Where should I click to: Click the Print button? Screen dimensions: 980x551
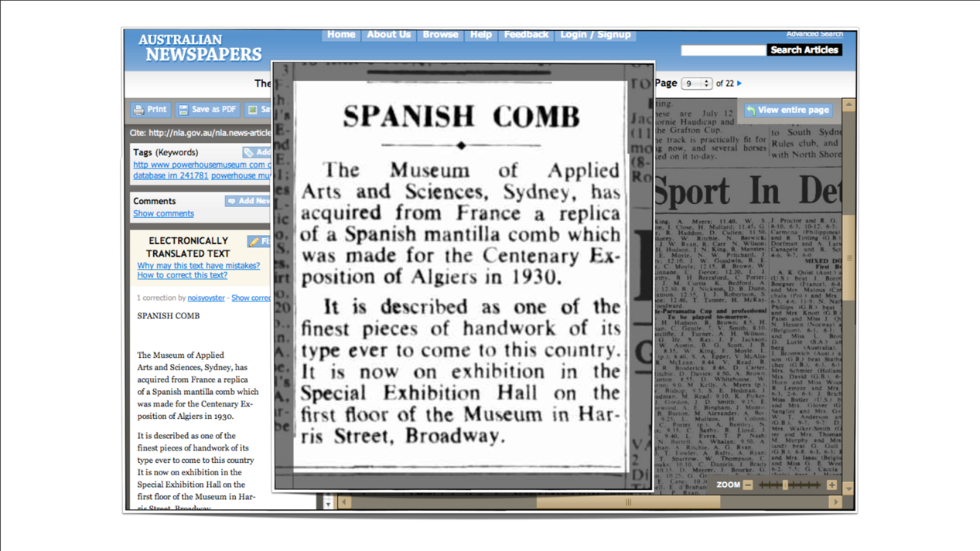[x=150, y=110]
